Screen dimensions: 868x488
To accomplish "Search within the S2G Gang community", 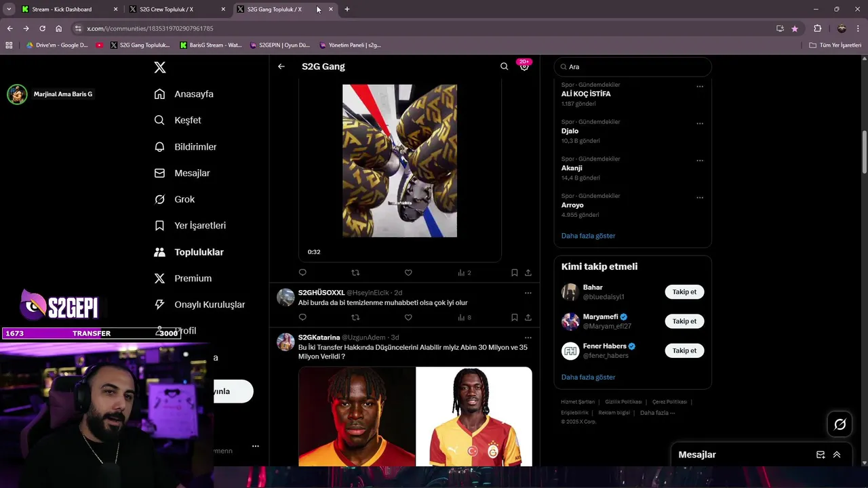I will coord(504,66).
